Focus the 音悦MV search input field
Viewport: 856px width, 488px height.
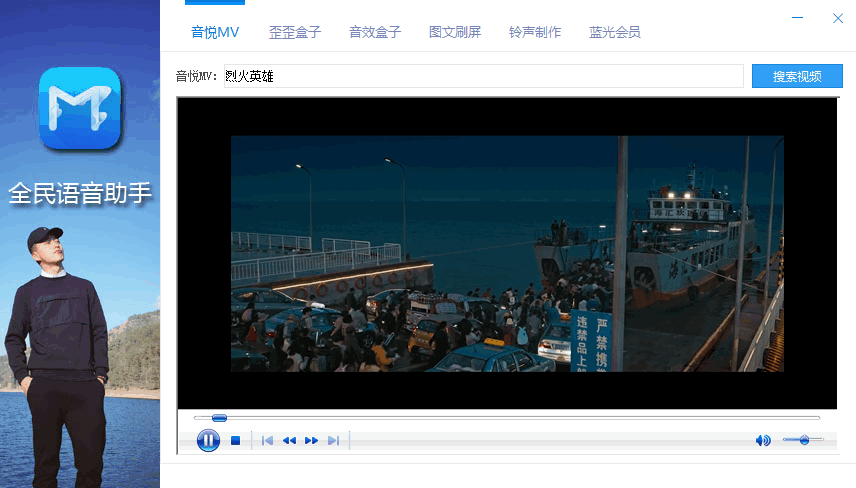pyautogui.click(x=484, y=76)
